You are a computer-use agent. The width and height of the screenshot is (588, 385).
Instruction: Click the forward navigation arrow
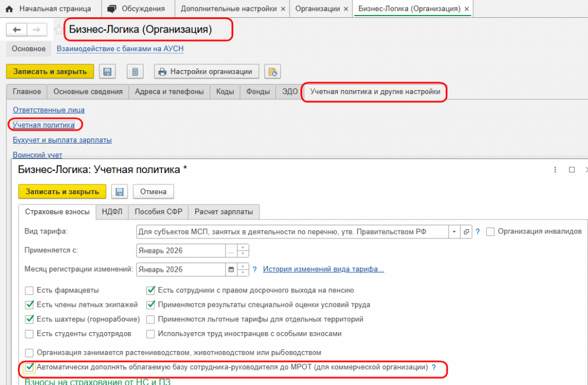click(37, 30)
